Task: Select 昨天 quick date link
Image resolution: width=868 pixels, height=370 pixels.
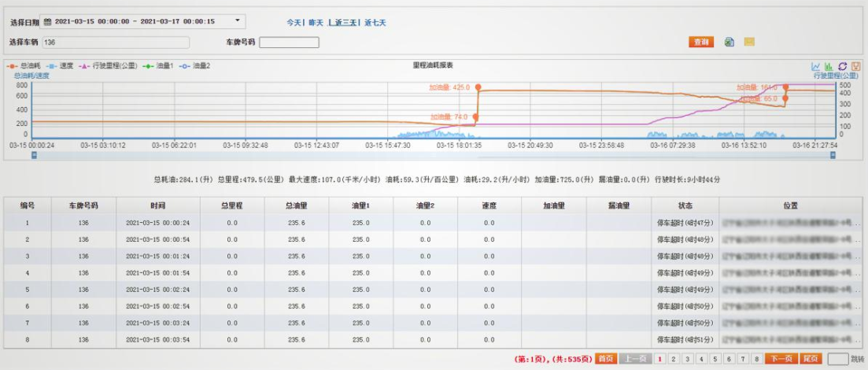Action: tap(316, 23)
